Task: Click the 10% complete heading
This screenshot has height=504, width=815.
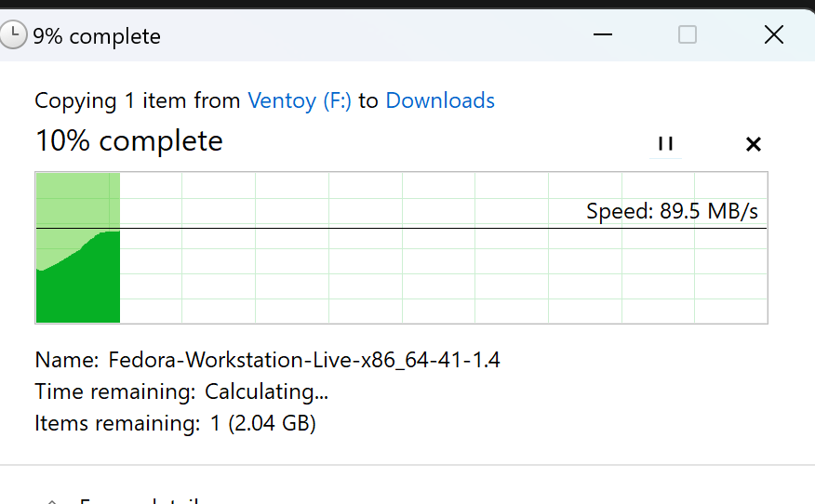Action: point(129,141)
